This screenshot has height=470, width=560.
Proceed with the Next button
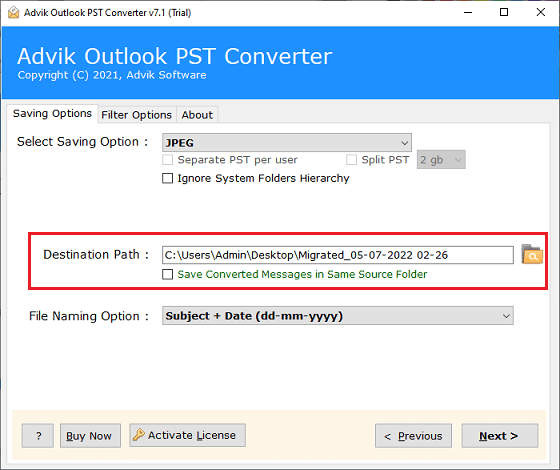pos(500,435)
